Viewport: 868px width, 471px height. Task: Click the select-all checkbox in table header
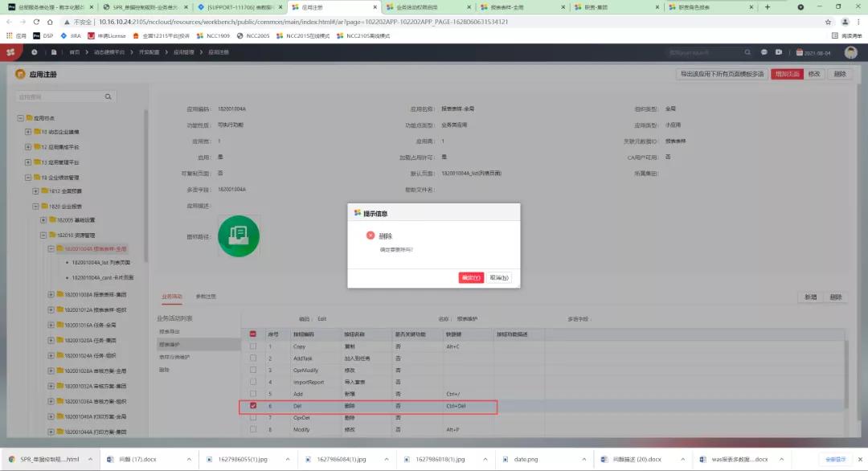click(x=253, y=332)
